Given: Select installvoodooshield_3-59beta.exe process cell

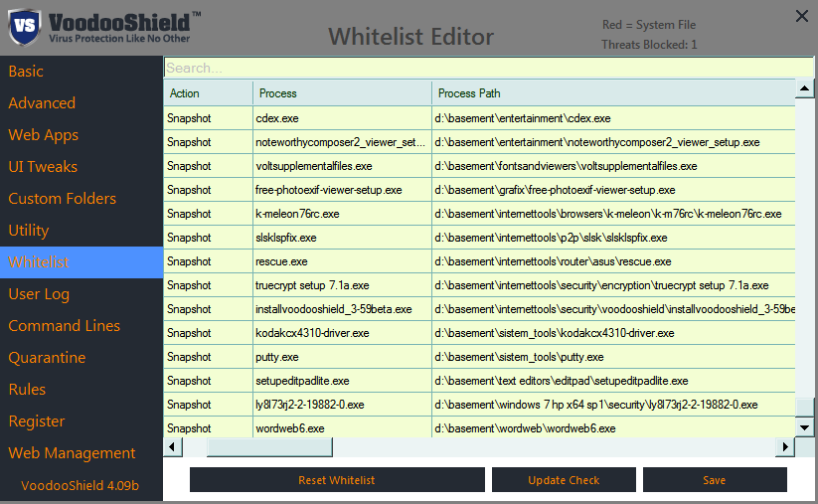Looking at the screenshot, I should click(342, 309).
